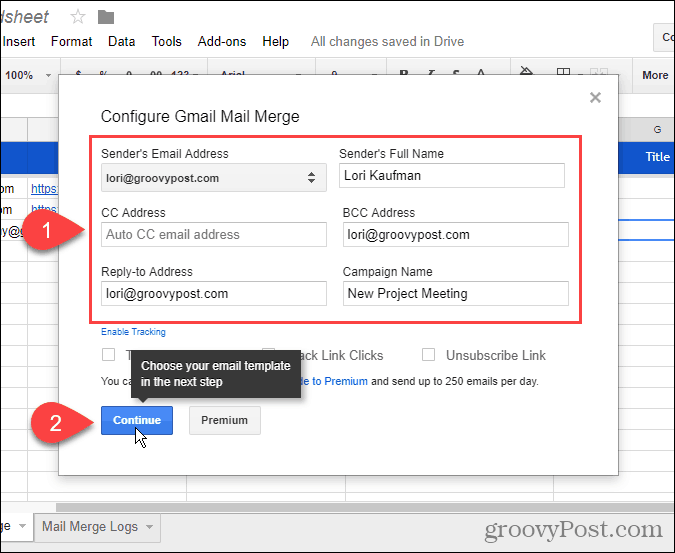Tick the Unsubscribe Link checkbox
The width and height of the screenshot is (675, 553).
[x=428, y=355]
